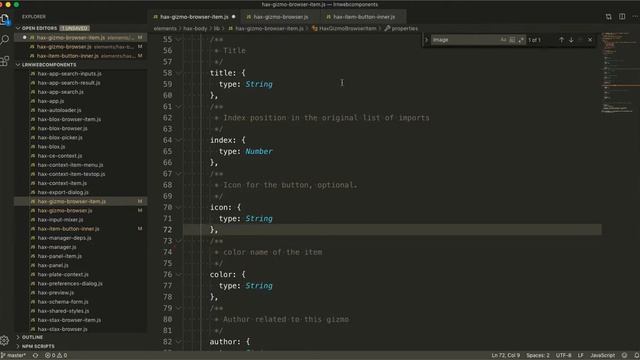Change file encoding UTF-8

(563, 356)
